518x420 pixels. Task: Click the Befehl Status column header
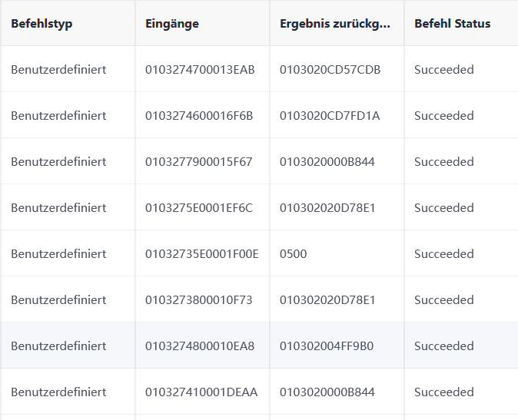452,24
